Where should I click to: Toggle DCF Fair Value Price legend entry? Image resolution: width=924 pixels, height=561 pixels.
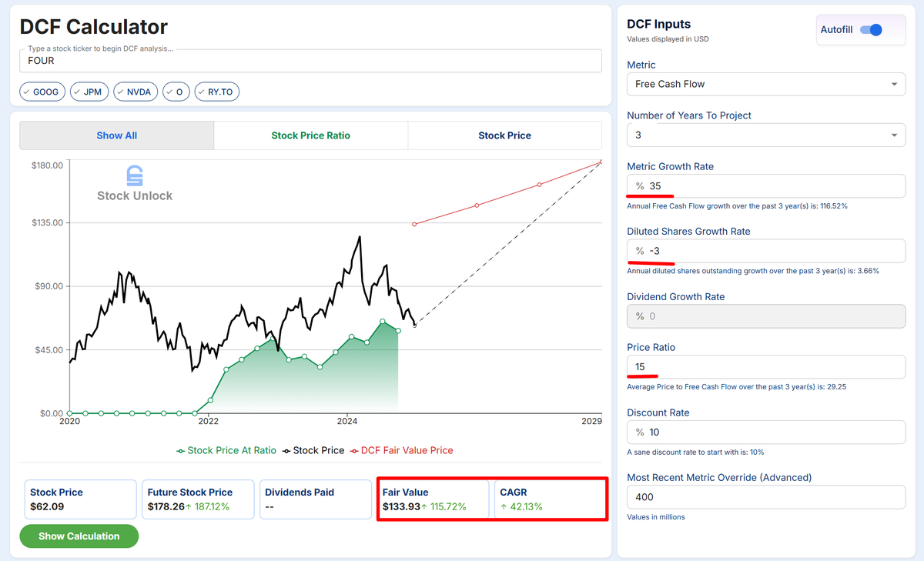[401, 450]
